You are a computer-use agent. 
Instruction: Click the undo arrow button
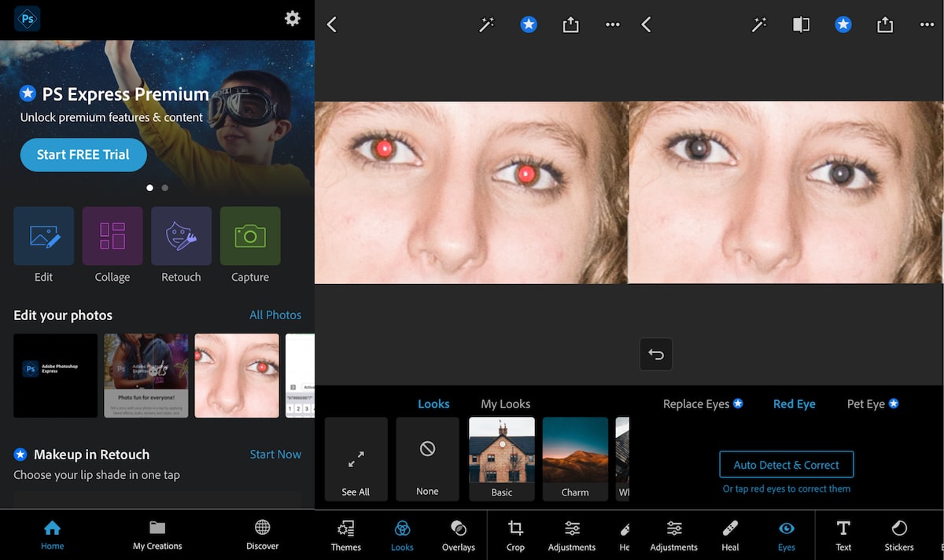[x=656, y=354]
